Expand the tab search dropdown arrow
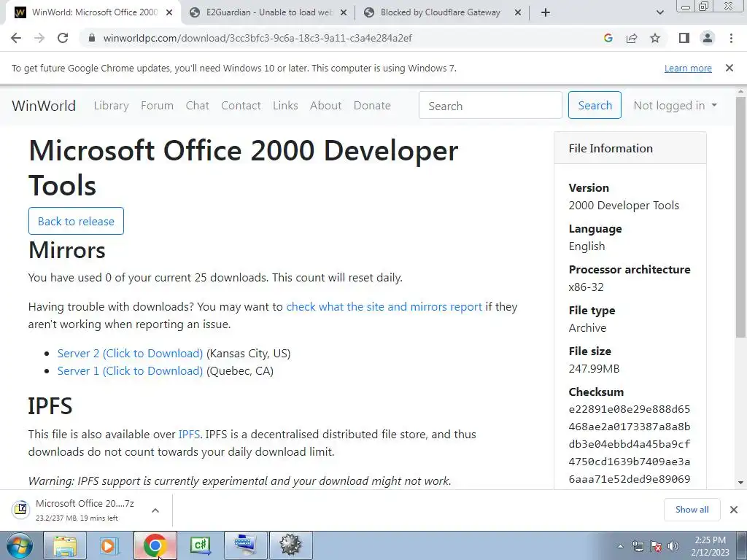747x560 pixels. coord(659,12)
